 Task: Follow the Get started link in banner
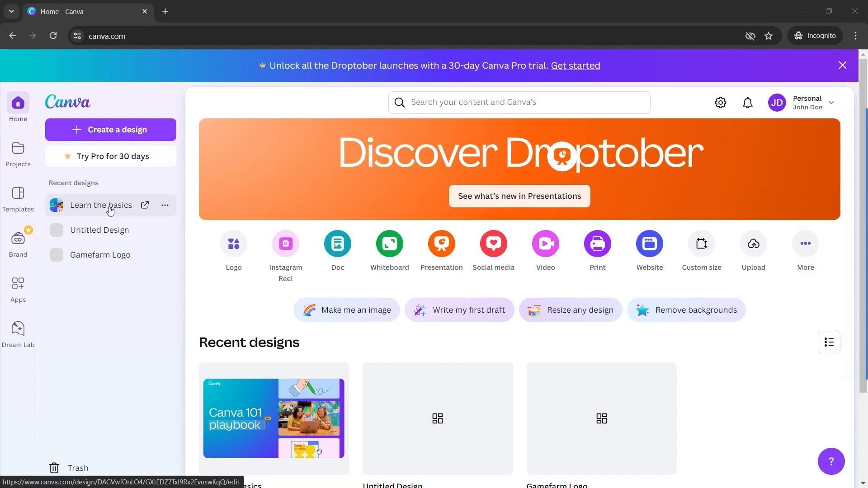(x=575, y=66)
